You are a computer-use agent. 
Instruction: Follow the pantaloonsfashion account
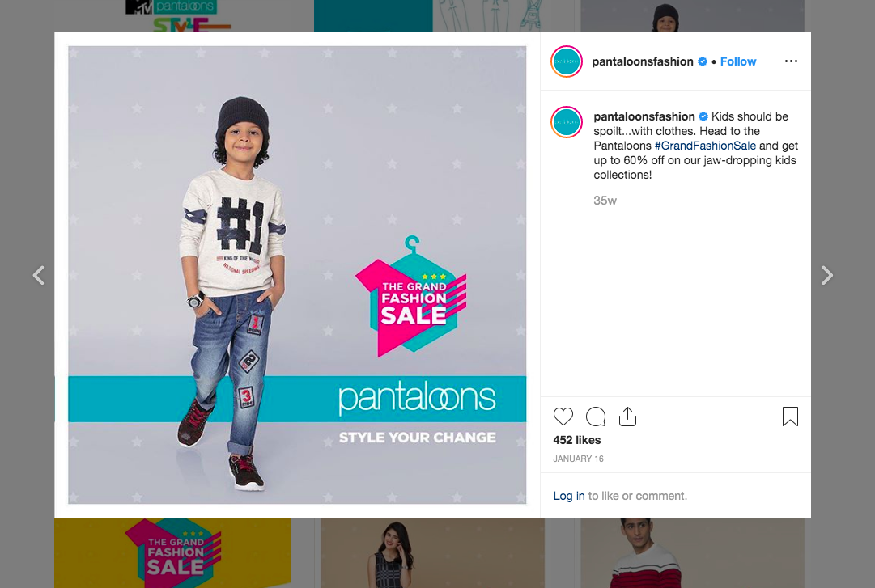(x=737, y=61)
